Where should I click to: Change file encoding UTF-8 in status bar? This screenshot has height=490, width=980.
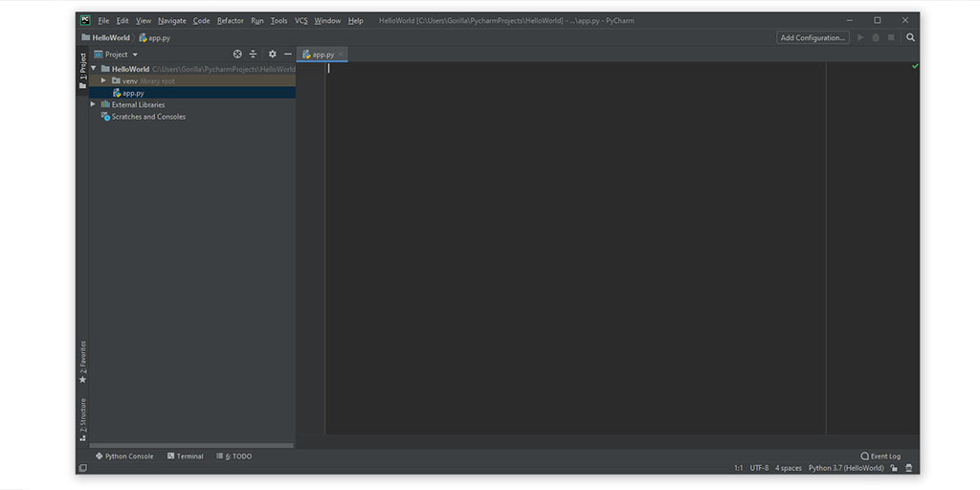click(759, 468)
